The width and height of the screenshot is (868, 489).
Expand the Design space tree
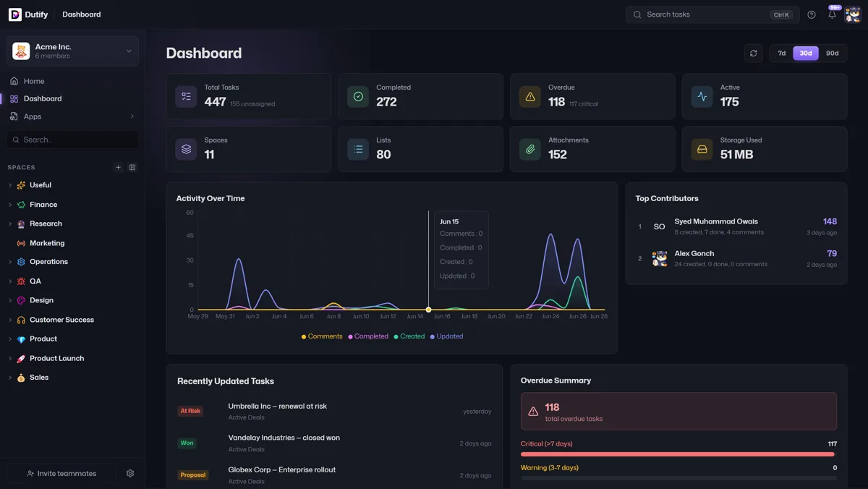click(10, 300)
